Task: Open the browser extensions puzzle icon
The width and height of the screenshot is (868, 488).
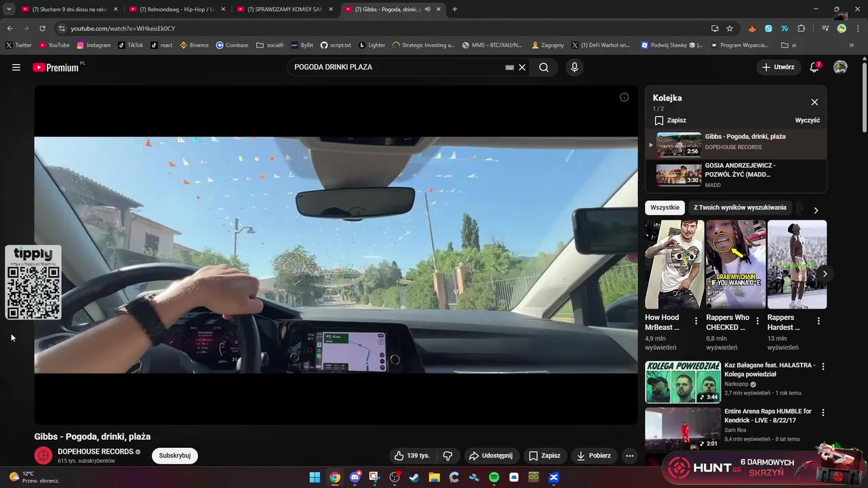Action: 802,28
